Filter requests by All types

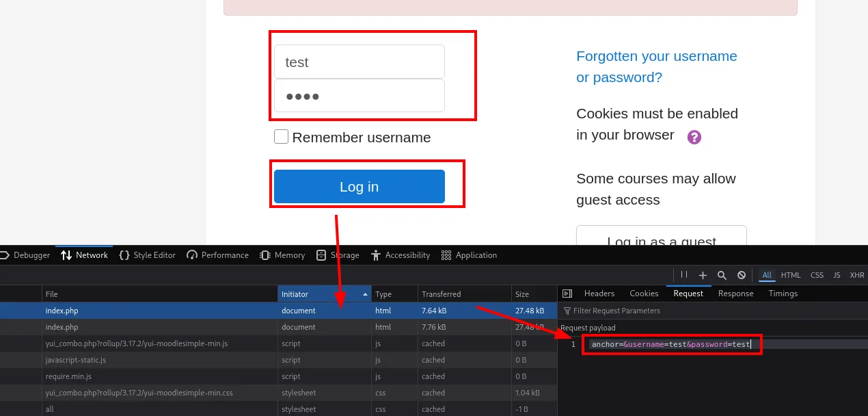click(767, 275)
